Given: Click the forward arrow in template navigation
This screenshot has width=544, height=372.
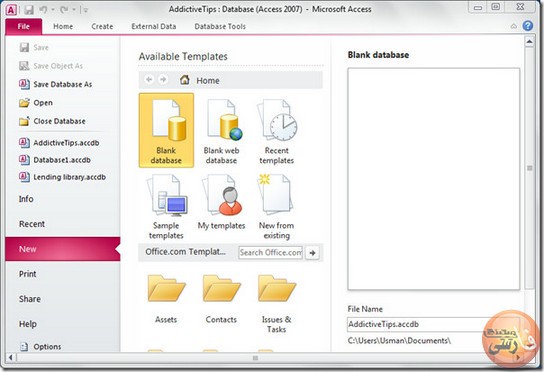Looking at the screenshot, I should (163, 80).
